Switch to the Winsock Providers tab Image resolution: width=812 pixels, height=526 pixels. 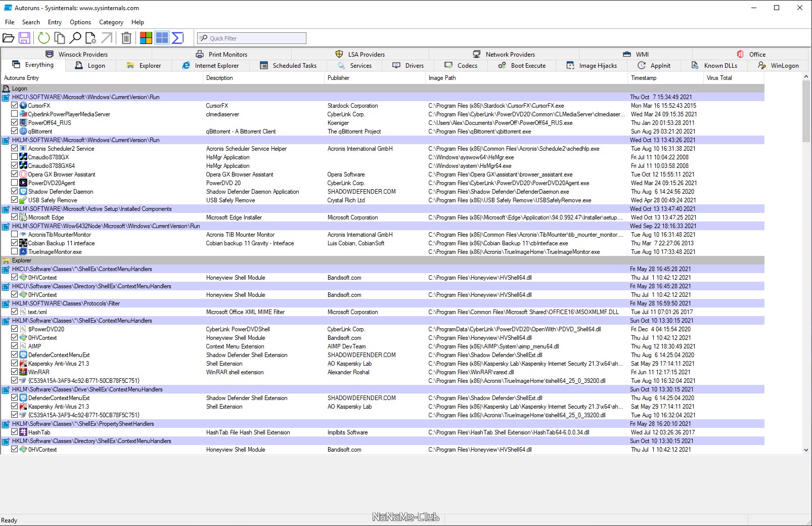click(77, 54)
